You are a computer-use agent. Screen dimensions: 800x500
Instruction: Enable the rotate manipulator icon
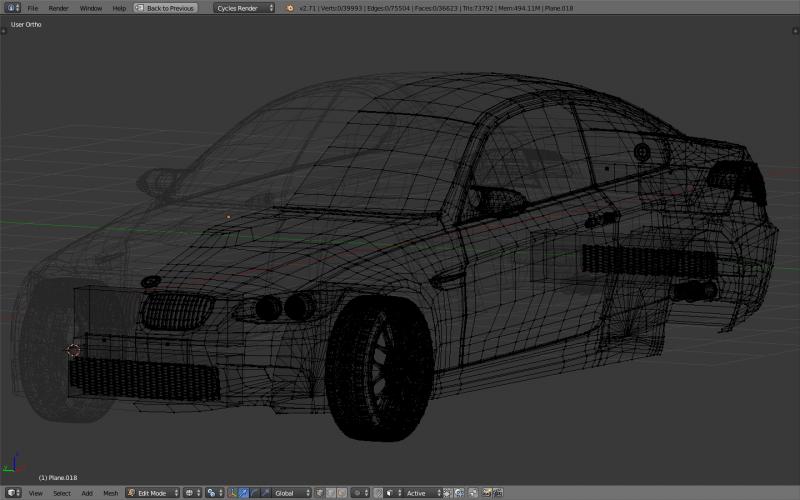254,493
